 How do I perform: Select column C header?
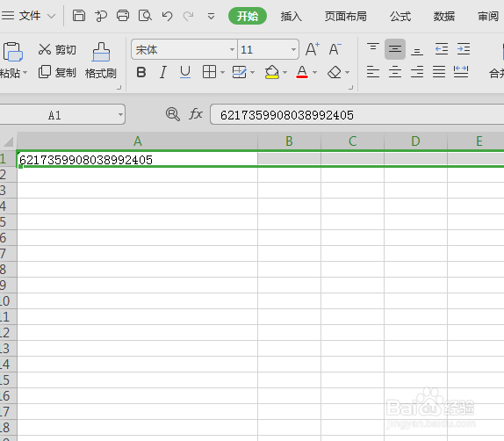pyautogui.click(x=352, y=141)
